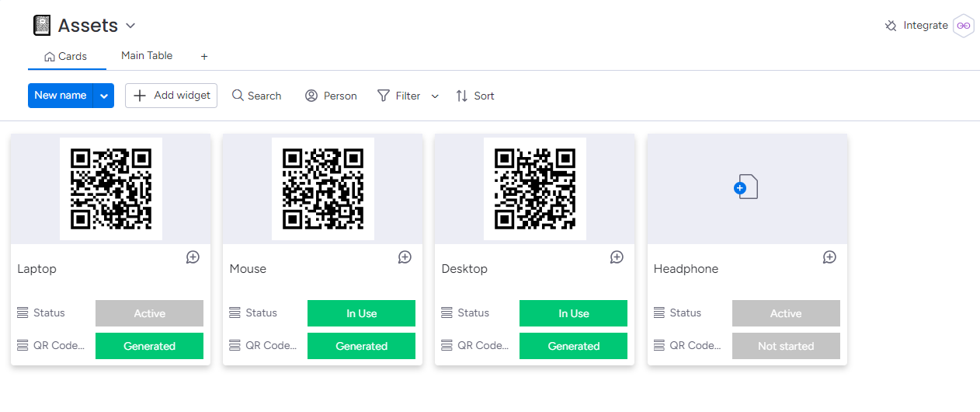Click the Desktop card title

(x=464, y=269)
